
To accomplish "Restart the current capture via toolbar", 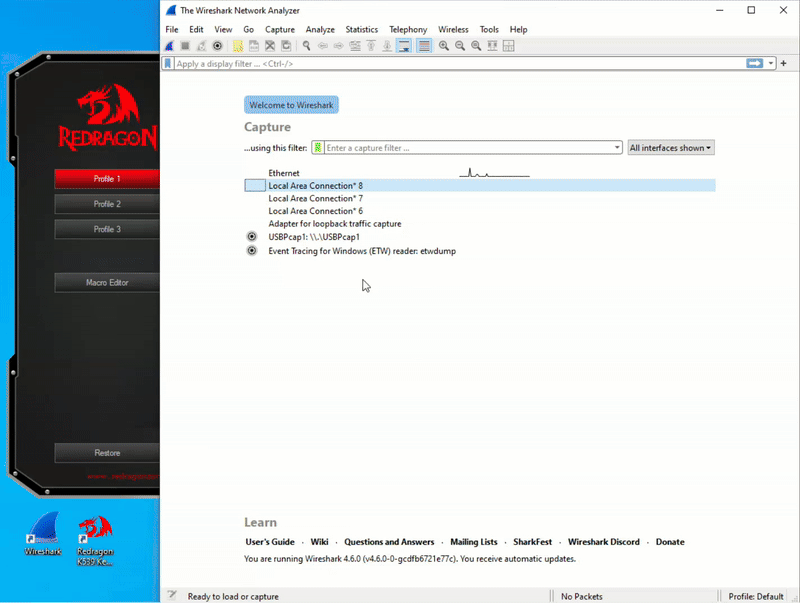I will pos(202,46).
